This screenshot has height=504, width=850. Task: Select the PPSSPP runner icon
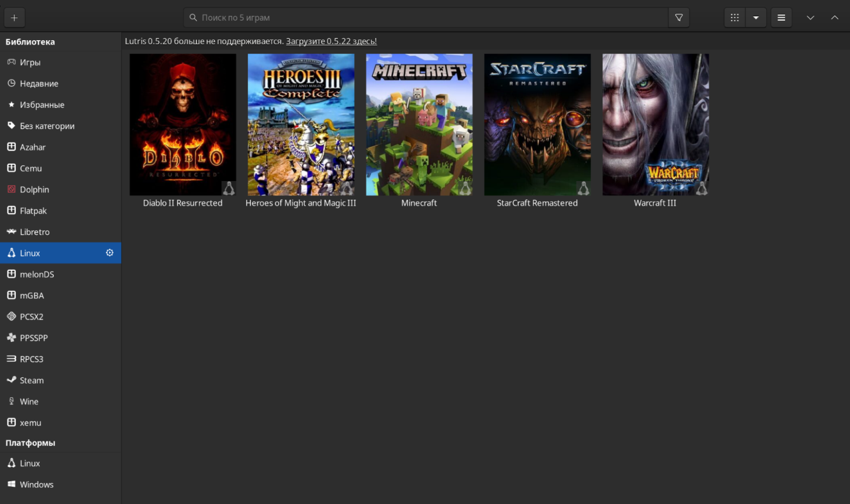point(11,337)
